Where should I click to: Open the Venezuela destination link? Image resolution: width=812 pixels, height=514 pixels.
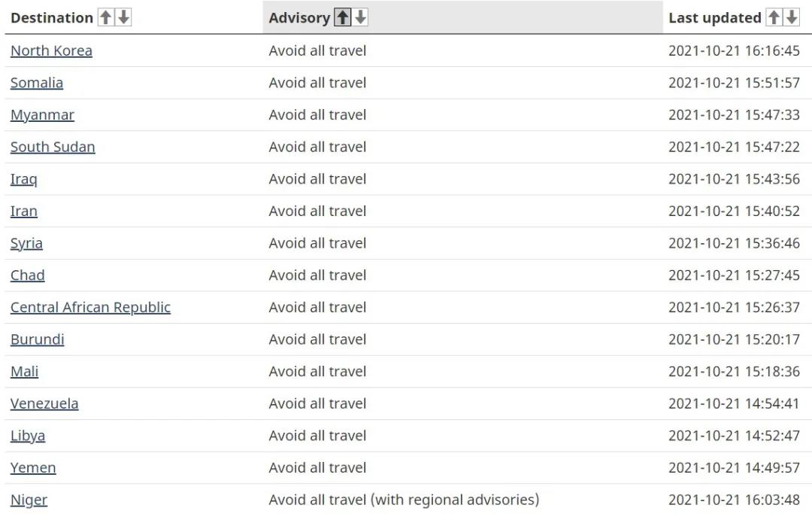(44, 404)
